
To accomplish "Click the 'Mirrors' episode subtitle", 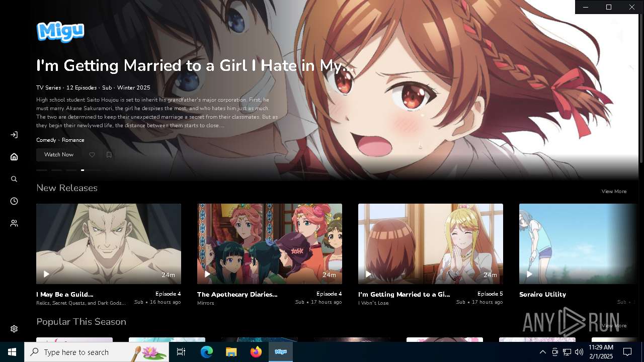I will (x=206, y=303).
